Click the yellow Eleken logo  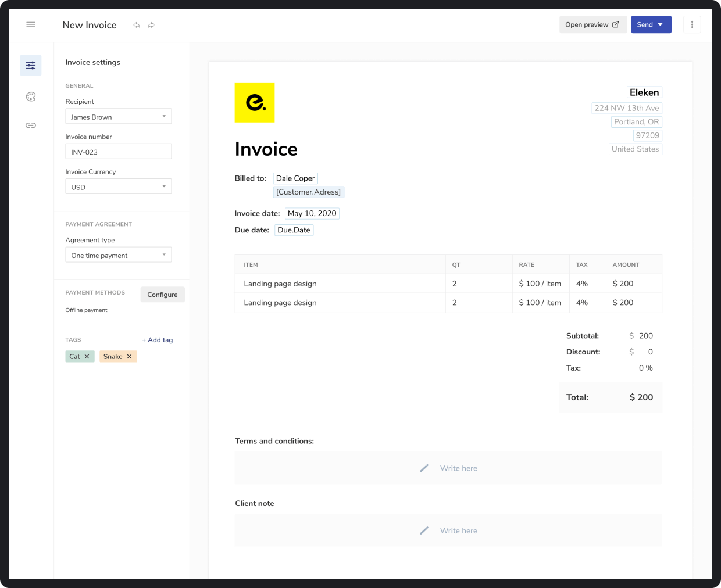coord(255,102)
